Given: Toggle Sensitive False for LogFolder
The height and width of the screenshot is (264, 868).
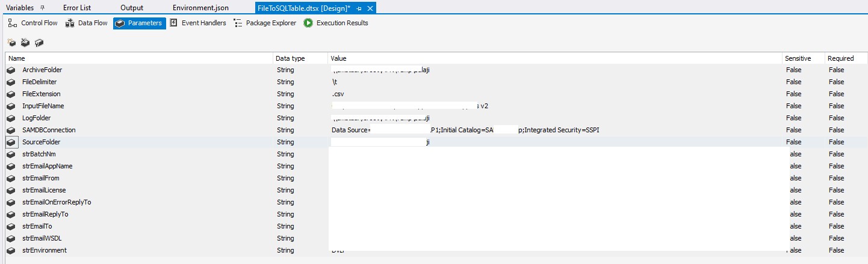Looking at the screenshot, I should [x=793, y=118].
